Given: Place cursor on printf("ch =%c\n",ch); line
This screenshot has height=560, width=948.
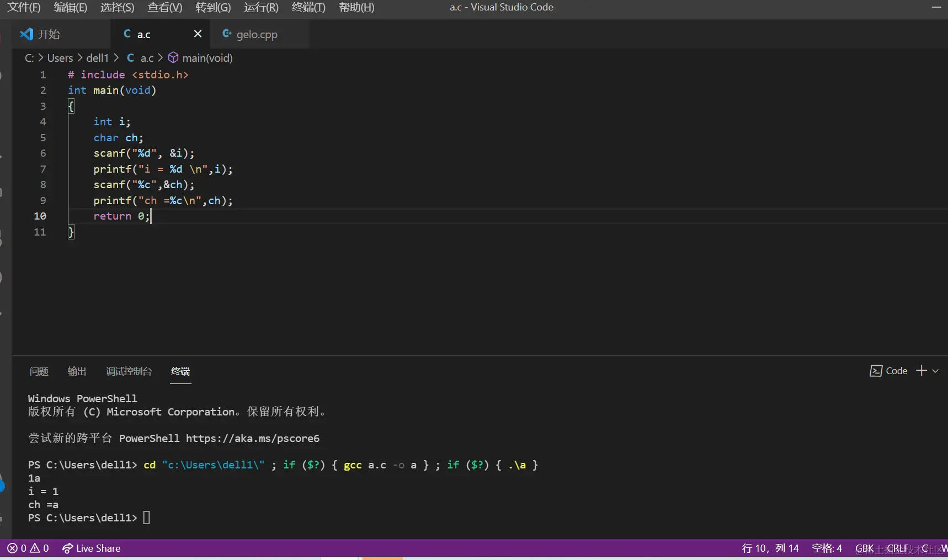Looking at the screenshot, I should coord(163,200).
